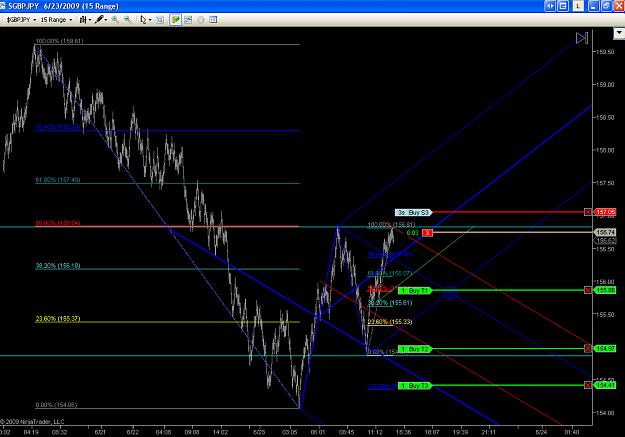Select the Buy S3 order label
This screenshot has height=437, width=625.
[x=414, y=213]
